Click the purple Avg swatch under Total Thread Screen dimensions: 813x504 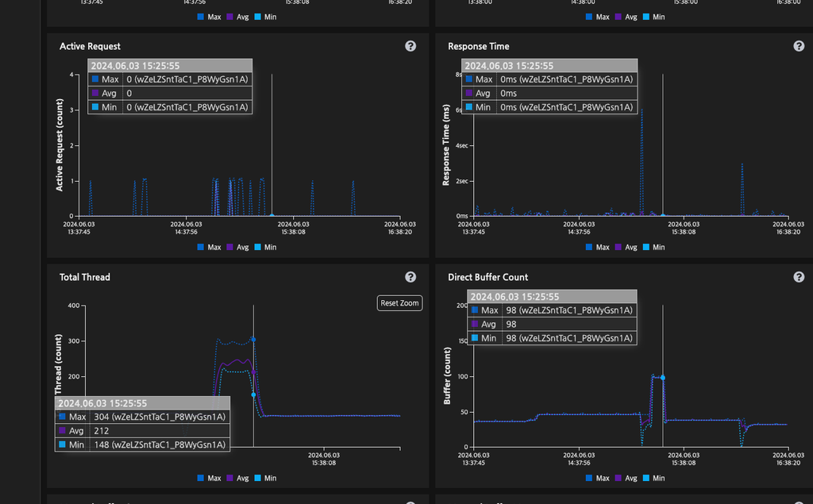pyautogui.click(x=230, y=479)
